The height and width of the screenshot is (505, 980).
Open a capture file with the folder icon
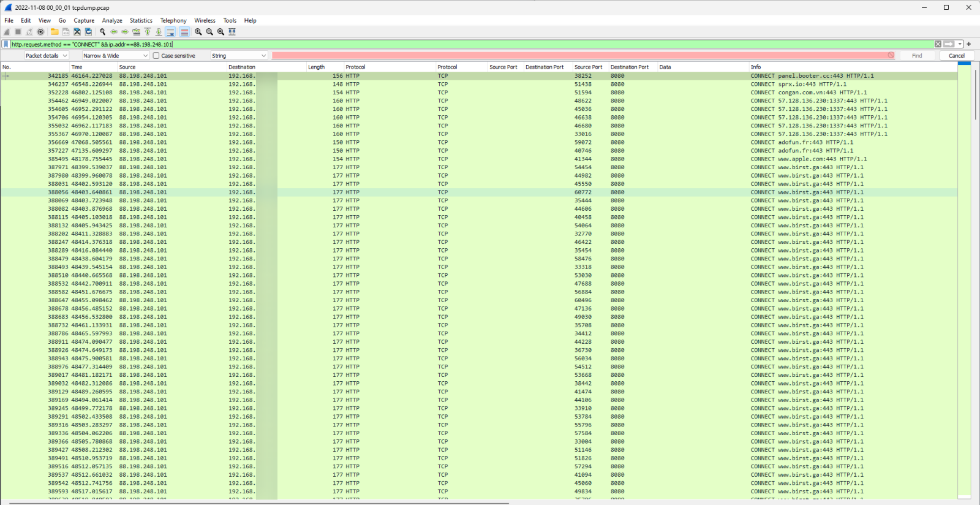pos(55,32)
